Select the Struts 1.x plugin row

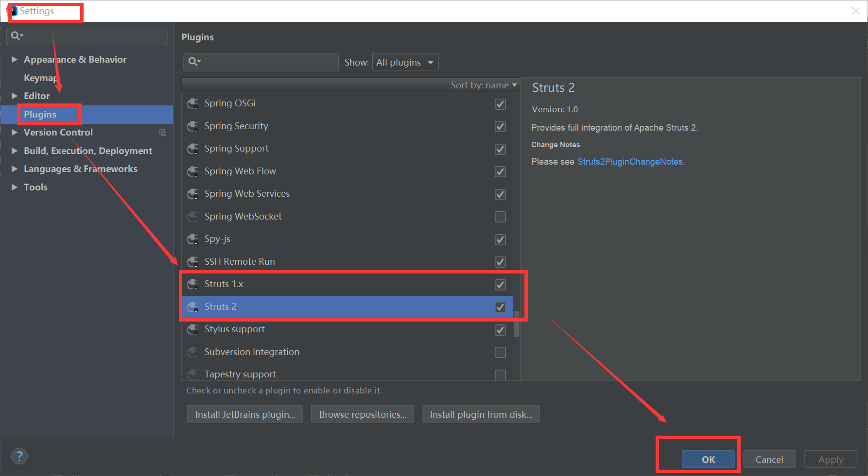(347, 284)
